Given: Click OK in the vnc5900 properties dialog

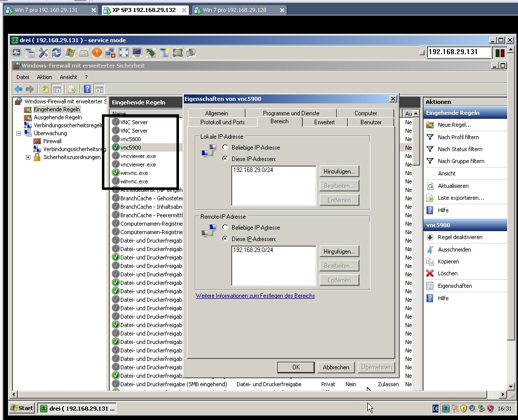Looking at the screenshot, I should (x=296, y=367).
